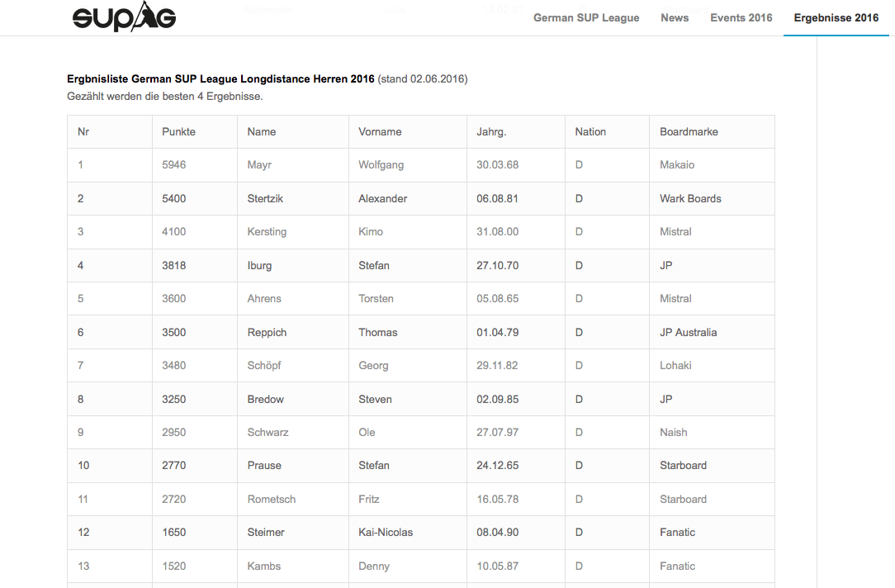Click the Kai-Nicolas first name cell
The image size is (895, 588).
click(x=386, y=532)
